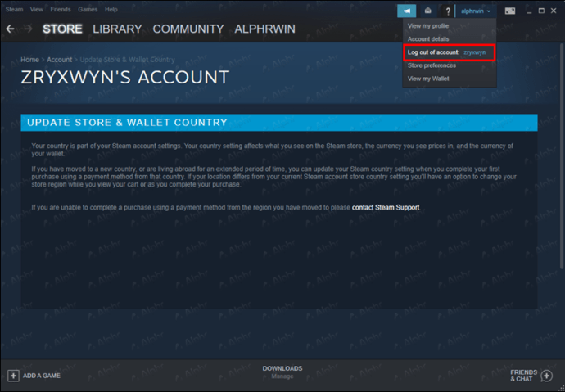
Task: Click the page vertical scrollbar
Action: pos(562,155)
